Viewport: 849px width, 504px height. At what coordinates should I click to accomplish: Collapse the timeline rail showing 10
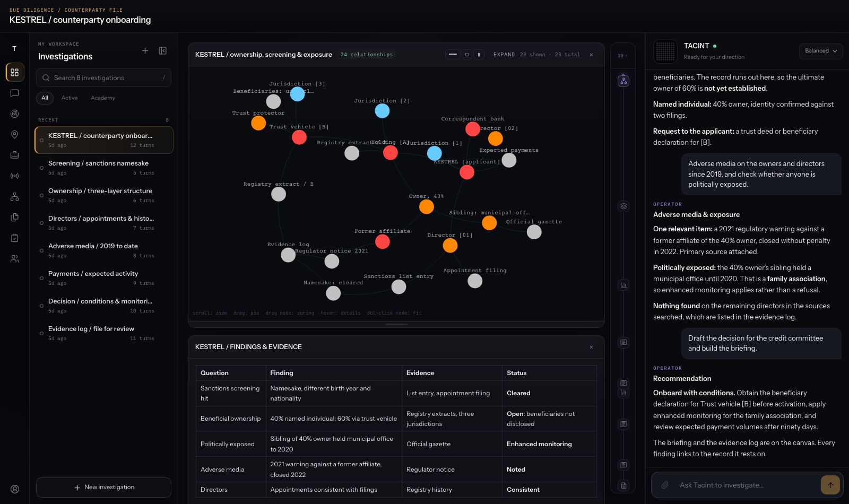click(623, 56)
